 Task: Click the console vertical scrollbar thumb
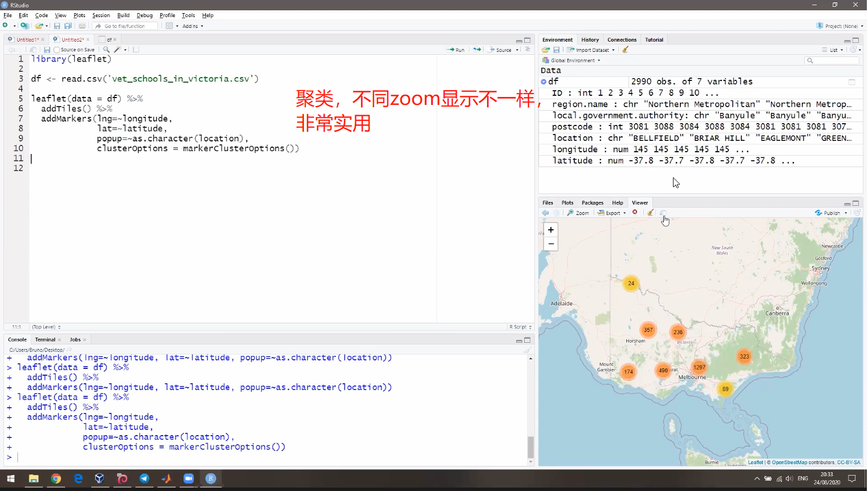(x=530, y=447)
